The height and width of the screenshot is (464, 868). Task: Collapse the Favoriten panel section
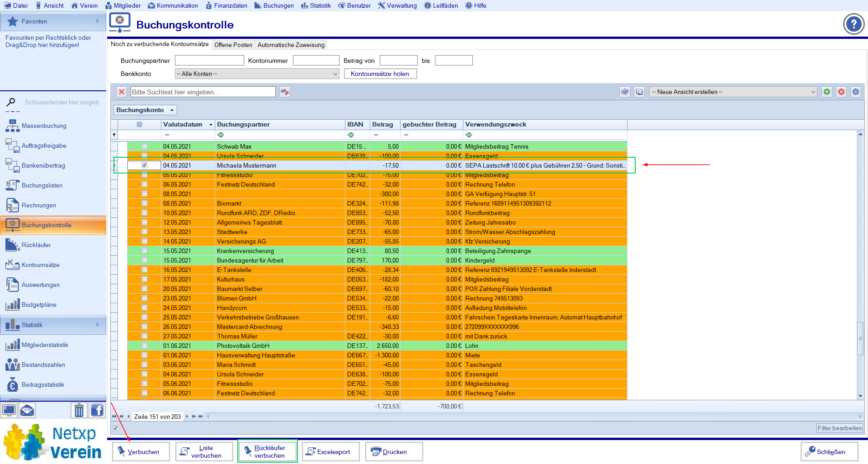[97, 21]
